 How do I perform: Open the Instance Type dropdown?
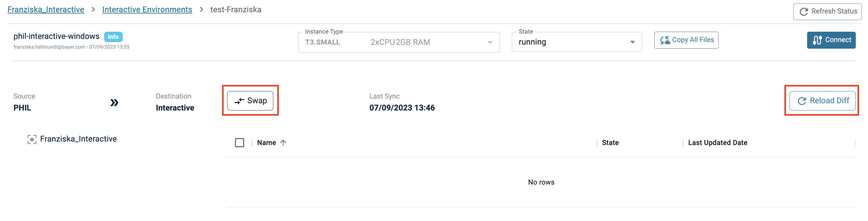[x=399, y=42]
